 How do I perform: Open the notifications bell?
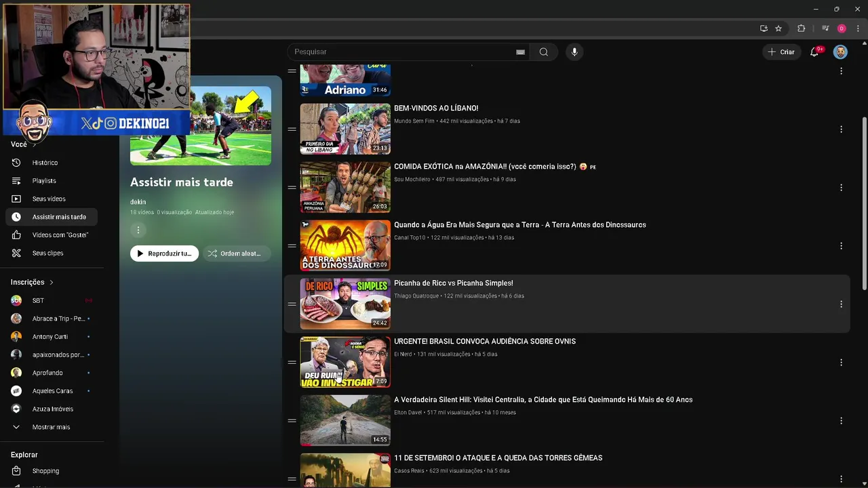815,52
